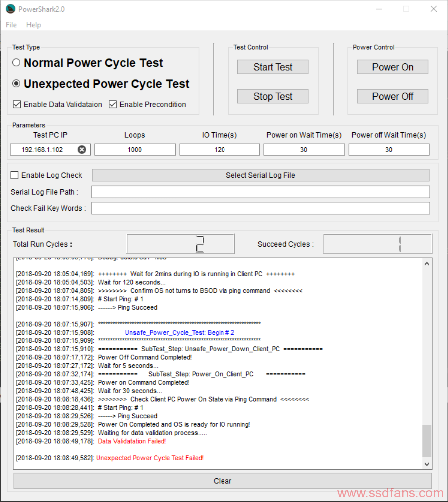Click the Serial Log File Path field
The height and width of the screenshot is (502, 448).
coord(260,192)
